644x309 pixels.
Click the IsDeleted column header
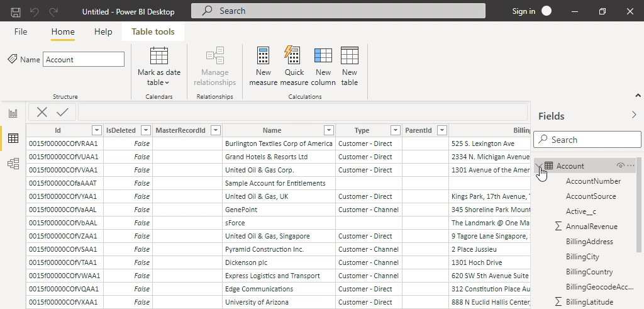pyautogui.click(x=121, y=130)
